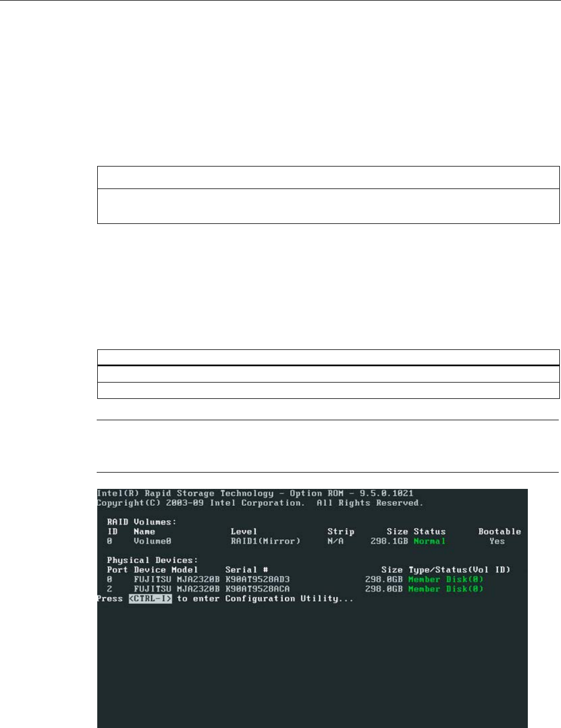Click 'to enter Configuration Utility...' text
Viewport: 561px width, 728px height.
click(x=265, y=599)
